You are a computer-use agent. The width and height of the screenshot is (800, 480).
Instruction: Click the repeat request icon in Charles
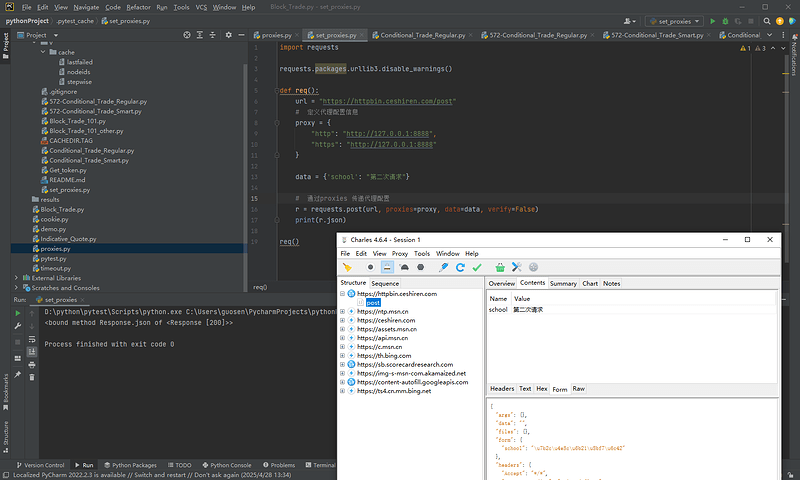[460, 267]
